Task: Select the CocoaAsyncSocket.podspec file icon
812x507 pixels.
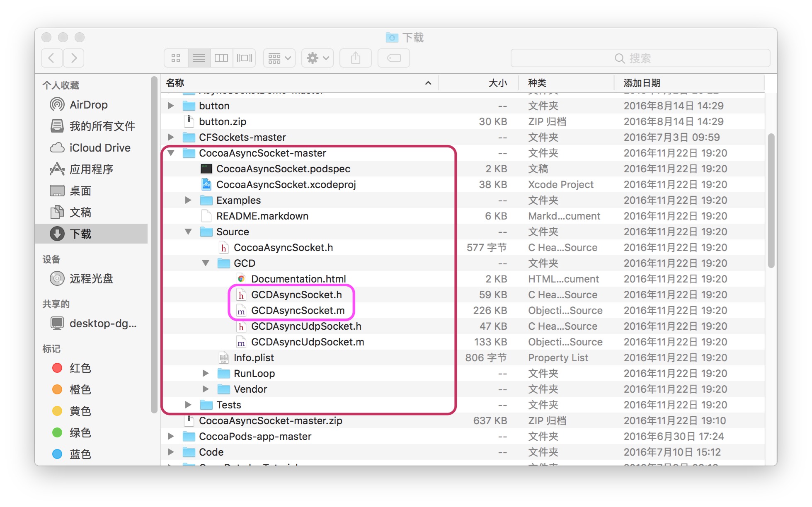Action: click(206, 169)
